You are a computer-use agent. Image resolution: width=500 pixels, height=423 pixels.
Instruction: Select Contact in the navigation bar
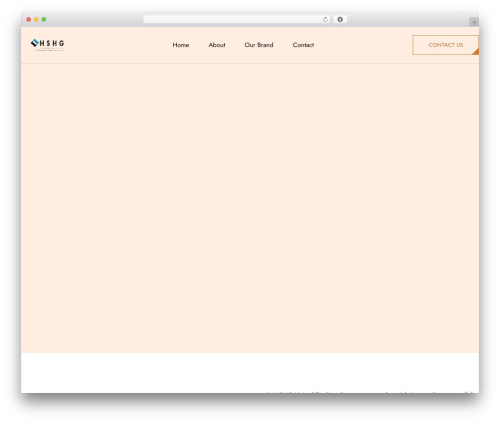coord(303,45)
